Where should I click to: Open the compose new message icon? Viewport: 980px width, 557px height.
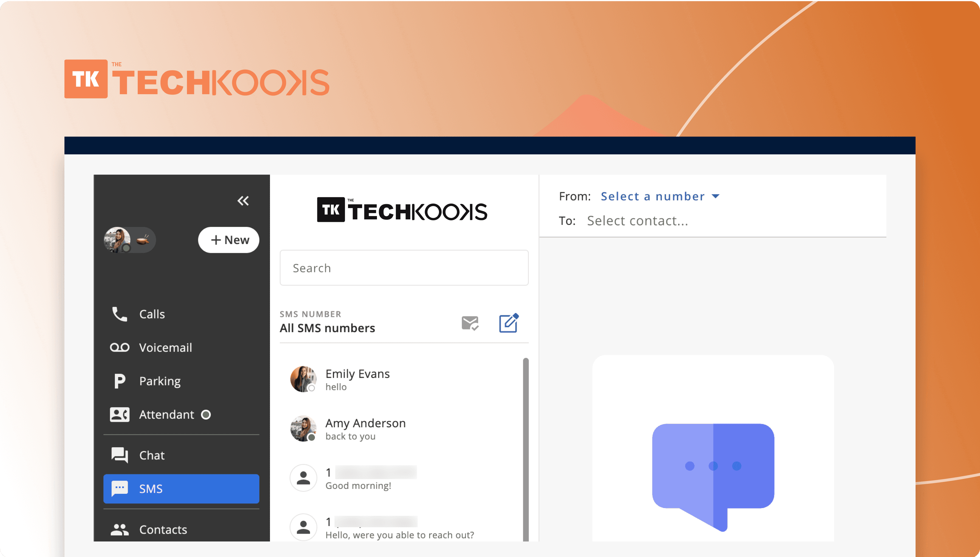coord(509,322)
